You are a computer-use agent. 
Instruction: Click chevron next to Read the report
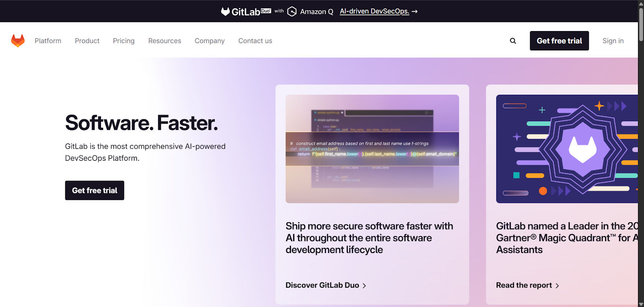557,286
